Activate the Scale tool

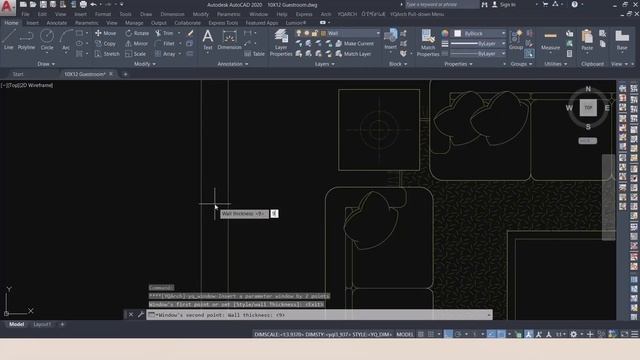click(x=136, y=53)
